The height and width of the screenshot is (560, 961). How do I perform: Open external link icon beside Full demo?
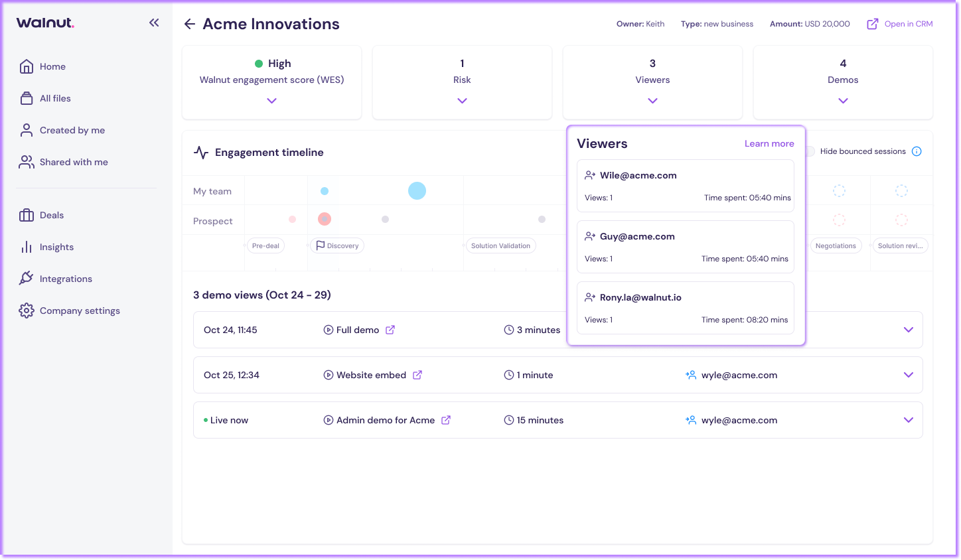pos(390,330)
